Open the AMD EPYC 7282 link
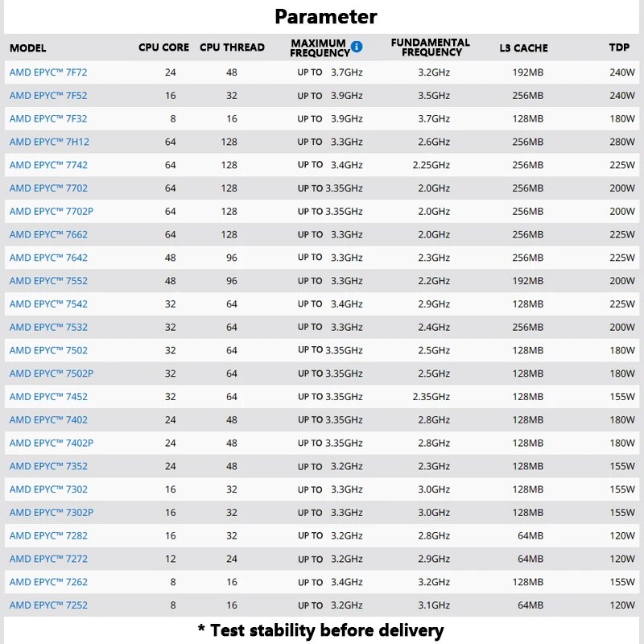 (48, 536)
